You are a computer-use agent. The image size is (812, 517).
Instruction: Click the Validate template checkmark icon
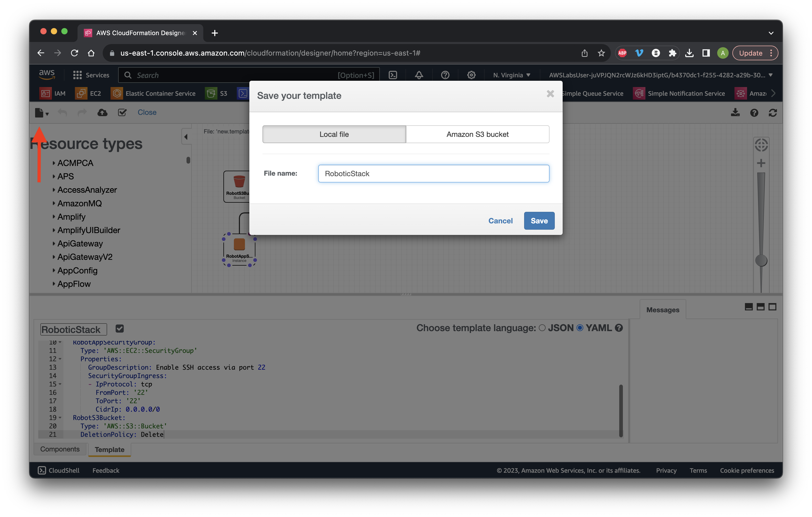[x=122, y=112]
